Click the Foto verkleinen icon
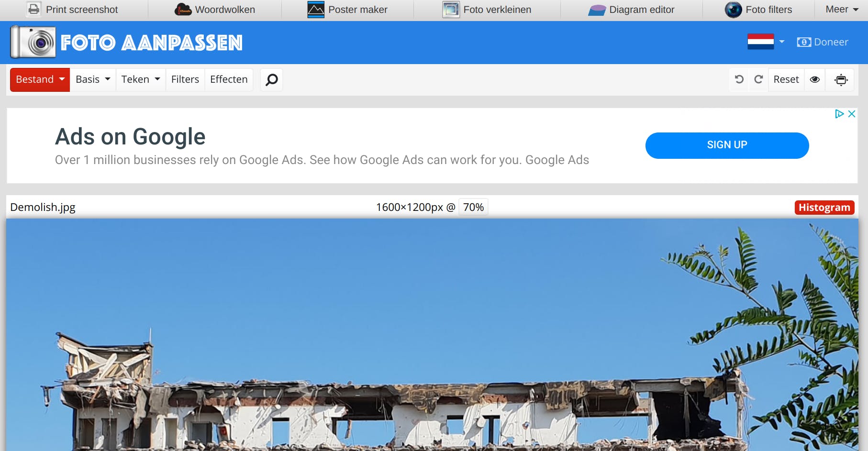The image size is (868, 451). point(451,10)
